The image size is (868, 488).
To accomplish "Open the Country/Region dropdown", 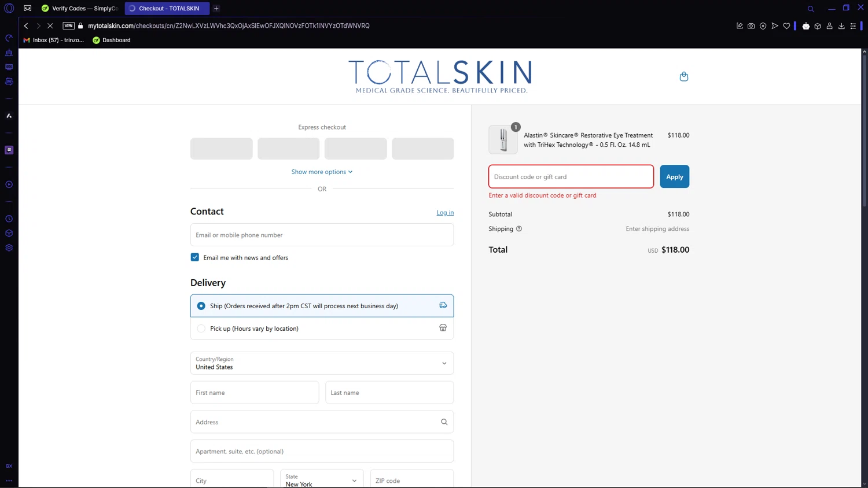I will click(x=322, y=363).
